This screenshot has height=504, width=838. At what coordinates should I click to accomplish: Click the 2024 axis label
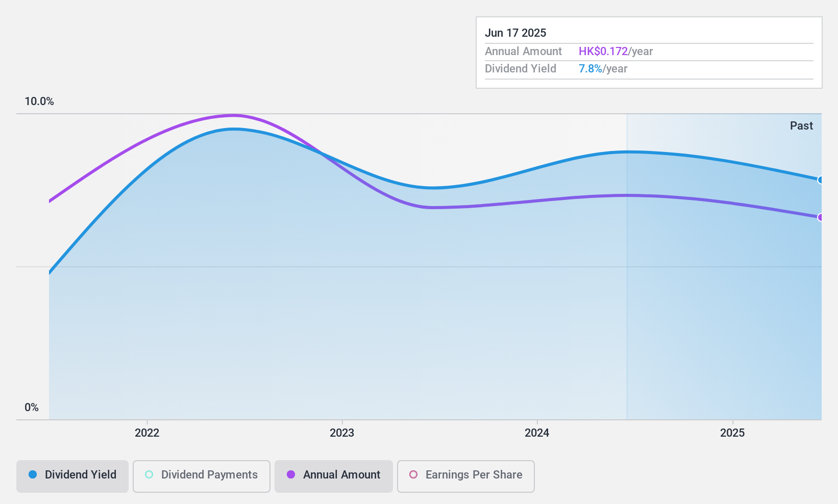537,433
